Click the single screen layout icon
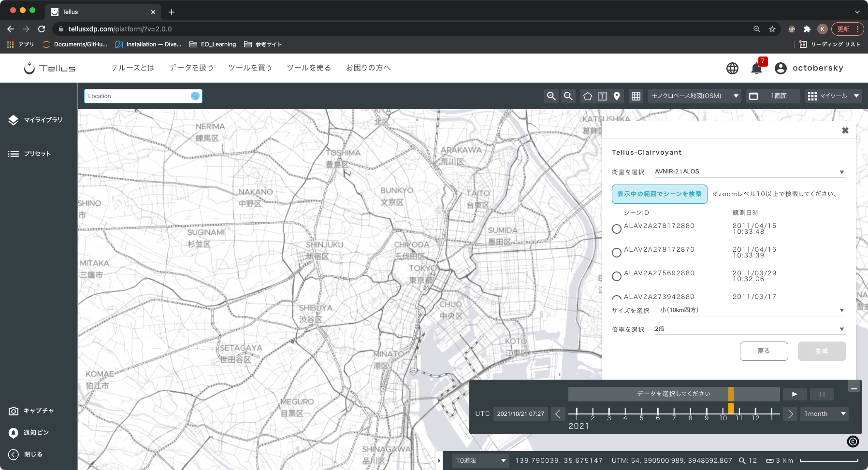Image resolution: width=868 pixels, height=470 pixels. pyautogui.click(x=753, y=96)
